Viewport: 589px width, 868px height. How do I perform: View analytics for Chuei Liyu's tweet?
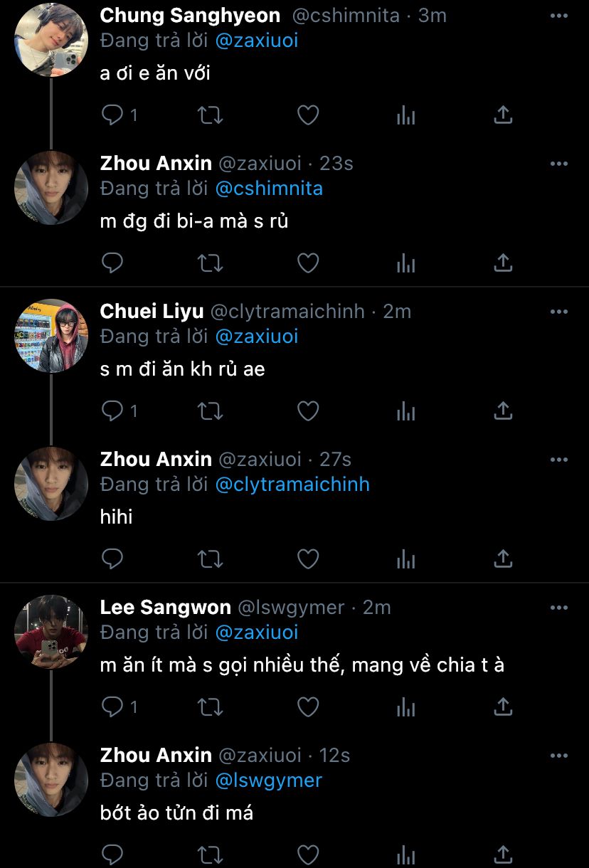405,411
